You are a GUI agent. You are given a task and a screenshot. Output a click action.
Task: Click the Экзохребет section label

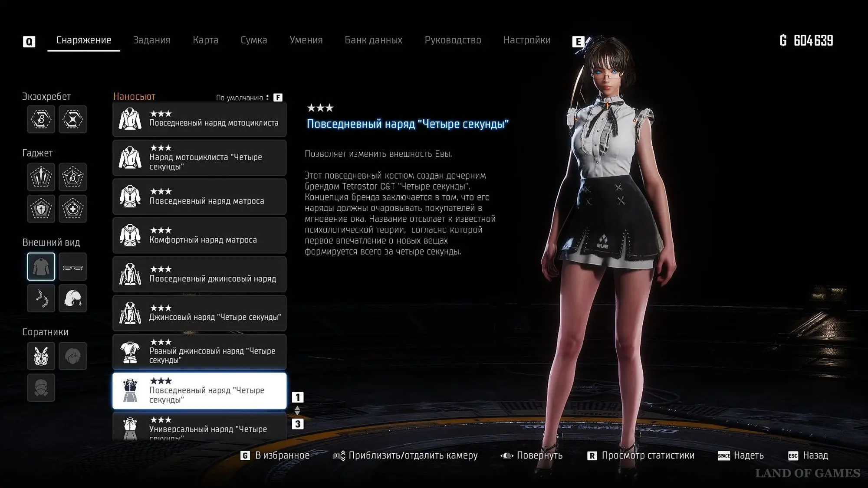pos(46,96)
